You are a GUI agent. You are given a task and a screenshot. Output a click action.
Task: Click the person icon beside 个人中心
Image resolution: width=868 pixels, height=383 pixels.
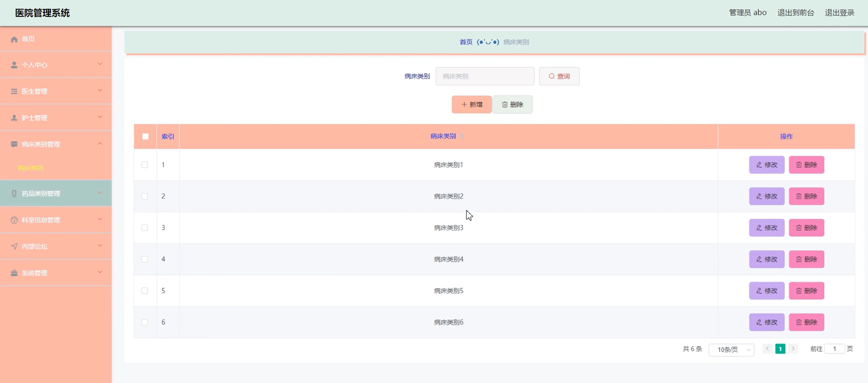(14, 65)
